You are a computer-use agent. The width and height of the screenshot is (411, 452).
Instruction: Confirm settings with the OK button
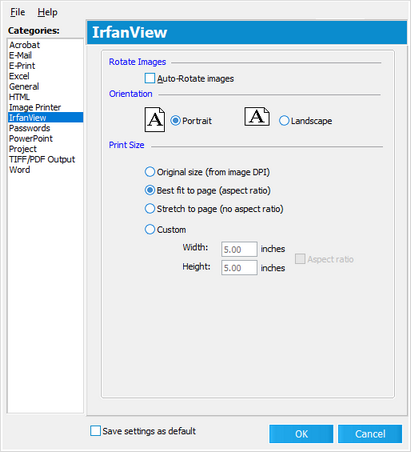click(301, 434)
